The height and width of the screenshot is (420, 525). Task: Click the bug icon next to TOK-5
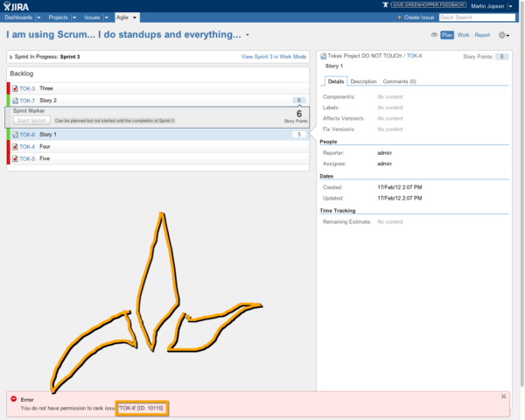click(x=15, y=158)
